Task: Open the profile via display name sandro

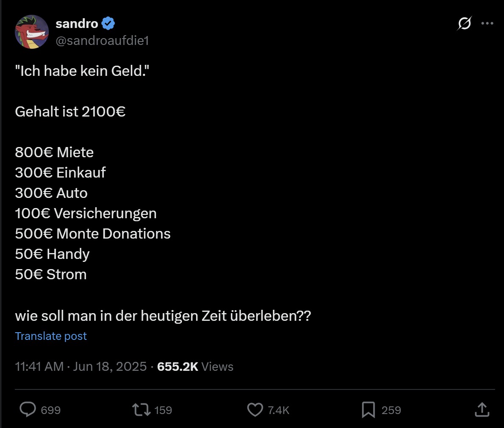Action: [77, 23]
